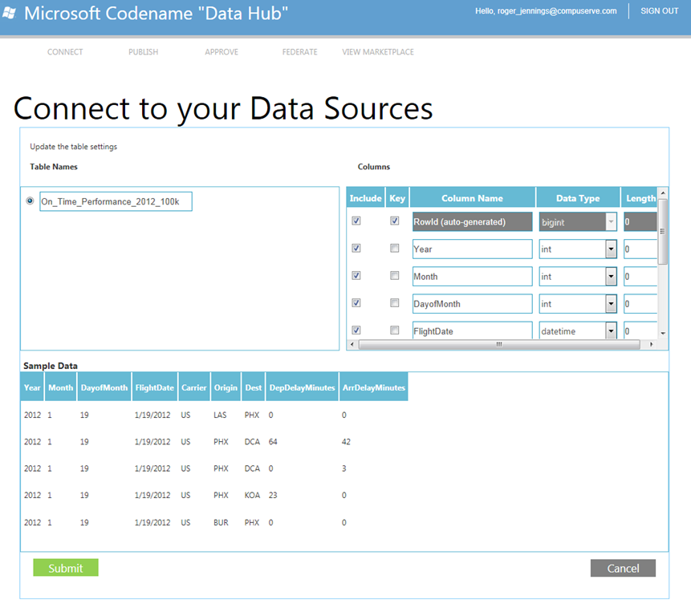
Task: Open the Year data type dropdown
Action: (611, 249)
